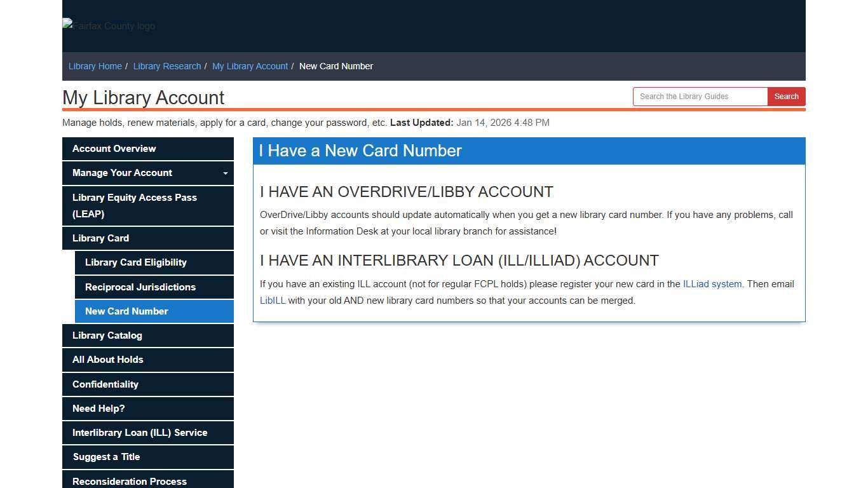Click My Library Account breadcrumb link
868x488 pixels.
[x=250, y=65]
